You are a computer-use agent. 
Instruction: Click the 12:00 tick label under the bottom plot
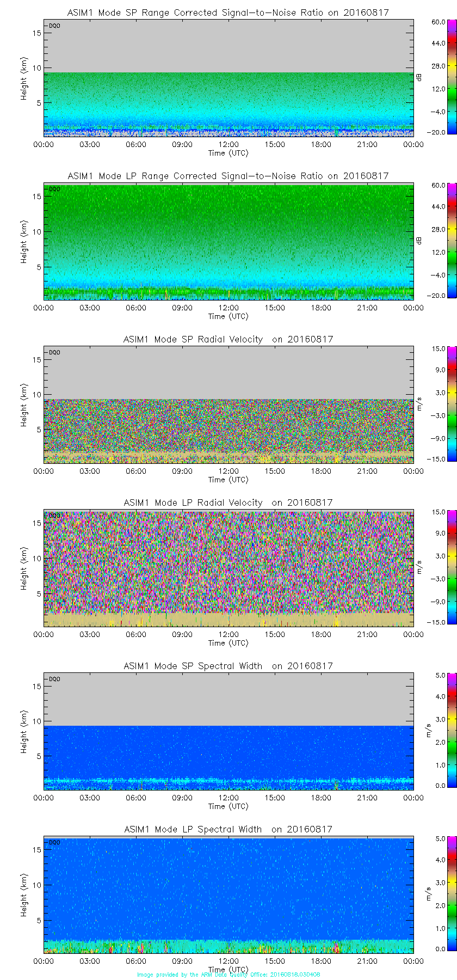click(x=228, y=961)
